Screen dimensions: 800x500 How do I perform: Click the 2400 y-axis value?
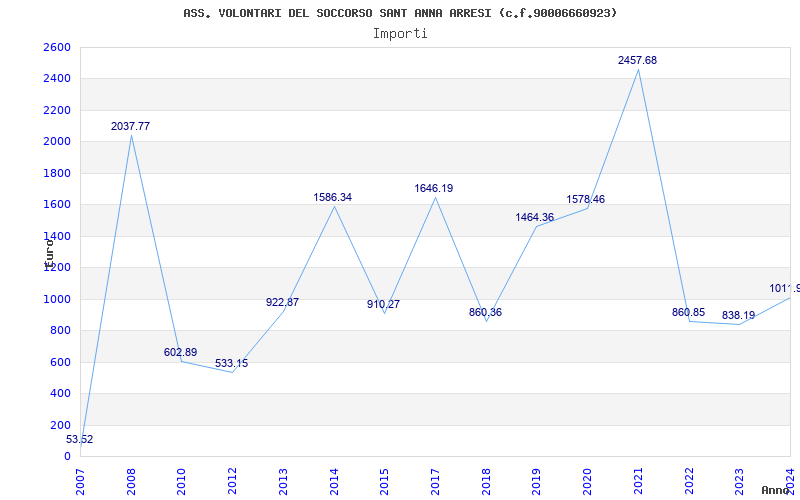pyautogui.click(x=57, y=79)
